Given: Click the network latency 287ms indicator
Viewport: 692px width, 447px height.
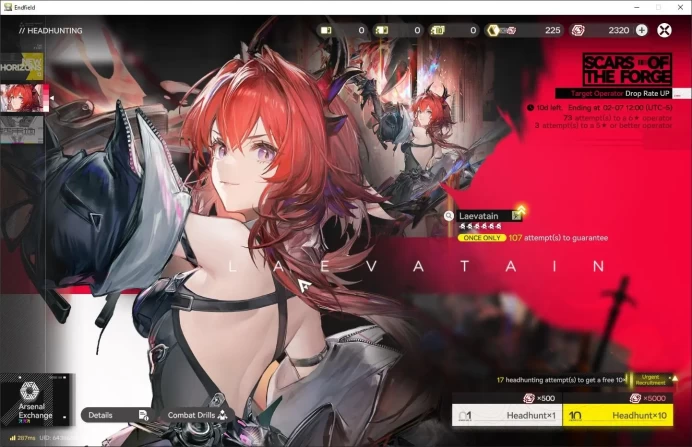Looking at the screenshot, I should tap(23, 438).
